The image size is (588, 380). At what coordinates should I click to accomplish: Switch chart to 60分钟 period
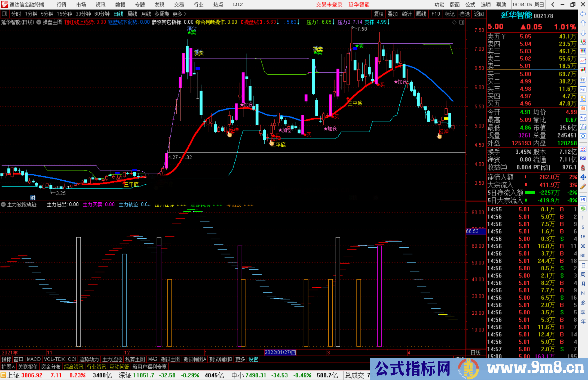(x=102, y=14)
